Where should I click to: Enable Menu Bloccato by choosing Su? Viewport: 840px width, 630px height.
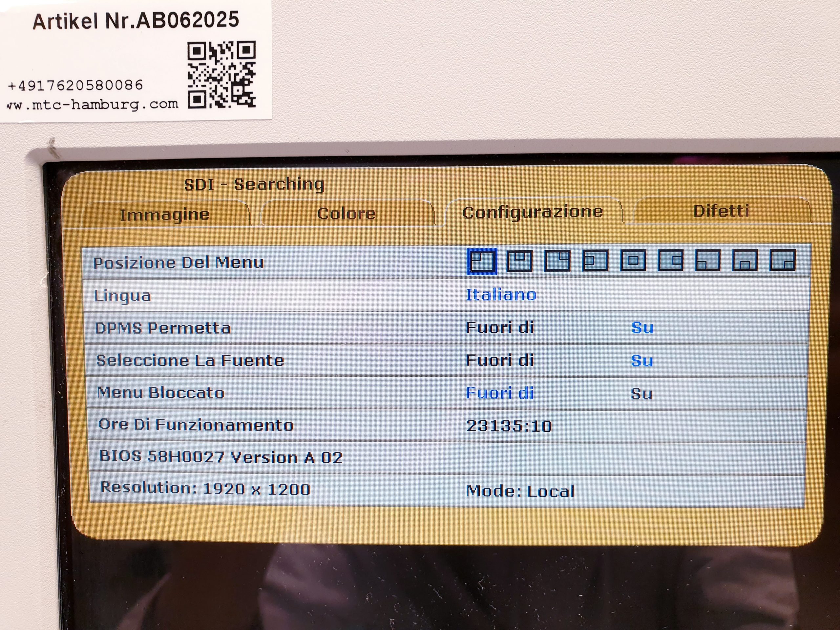(641, 393)
